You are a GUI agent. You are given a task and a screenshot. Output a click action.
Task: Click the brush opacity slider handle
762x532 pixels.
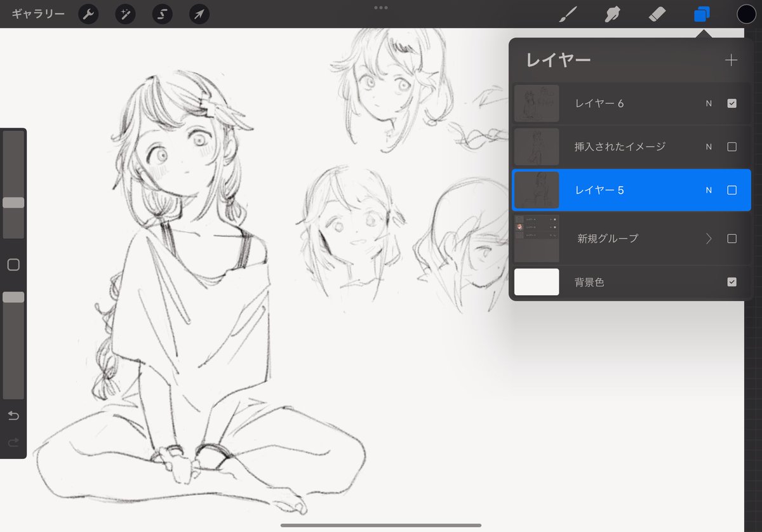13,297
